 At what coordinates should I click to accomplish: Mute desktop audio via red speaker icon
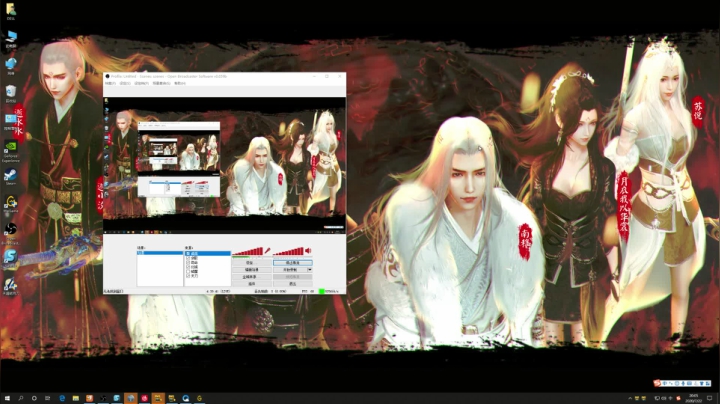pyautogui.click(x=308, y=250)
